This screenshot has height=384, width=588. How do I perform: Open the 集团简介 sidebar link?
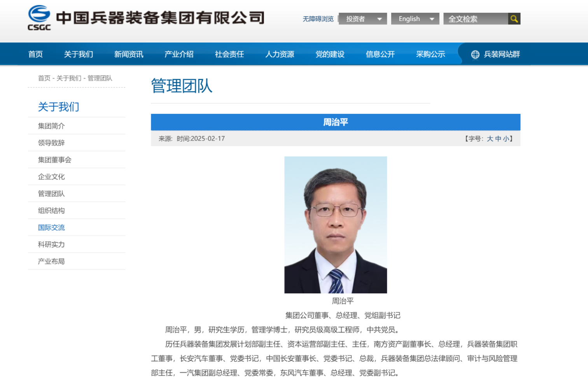coord(51,126)
